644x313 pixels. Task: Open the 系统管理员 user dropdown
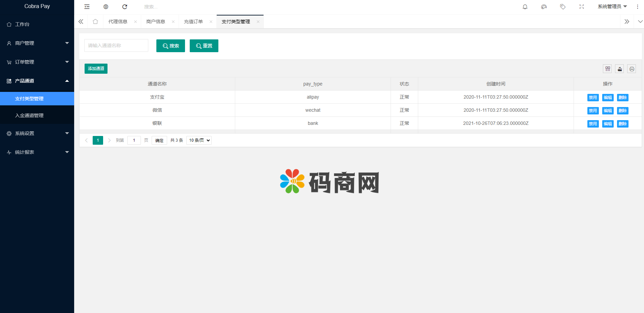pyautogui.click(x=612, y=7)
